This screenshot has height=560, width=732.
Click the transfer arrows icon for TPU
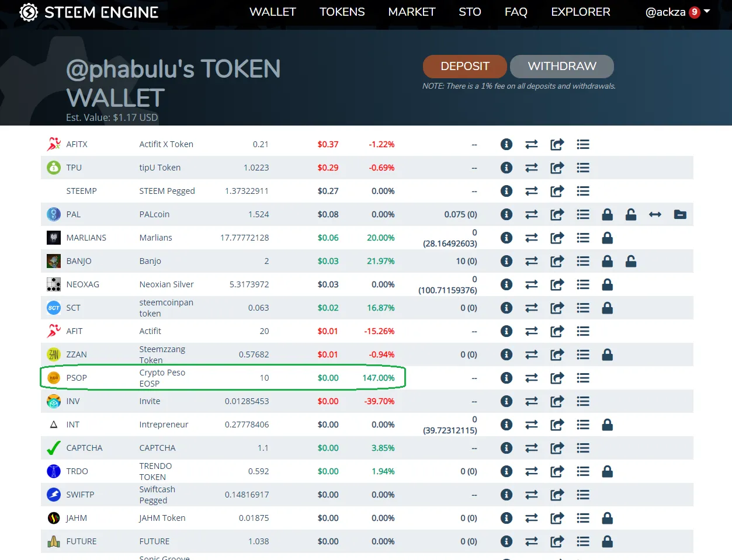point(532,168)
